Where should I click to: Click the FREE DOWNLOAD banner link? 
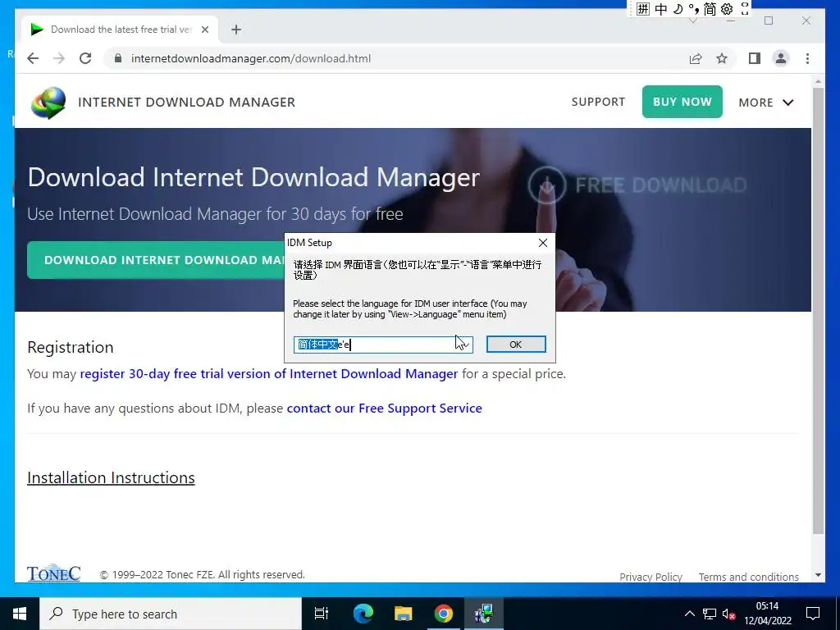point(637,185)
